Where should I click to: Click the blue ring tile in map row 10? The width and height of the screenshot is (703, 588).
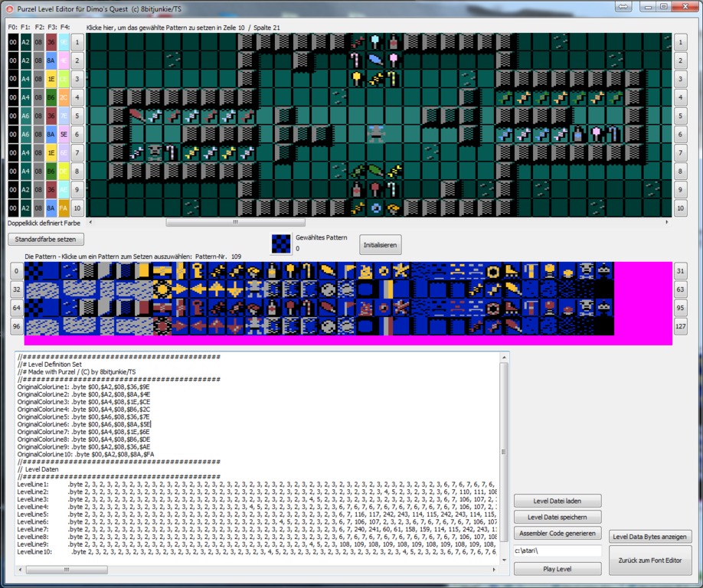tap(375, 207)
